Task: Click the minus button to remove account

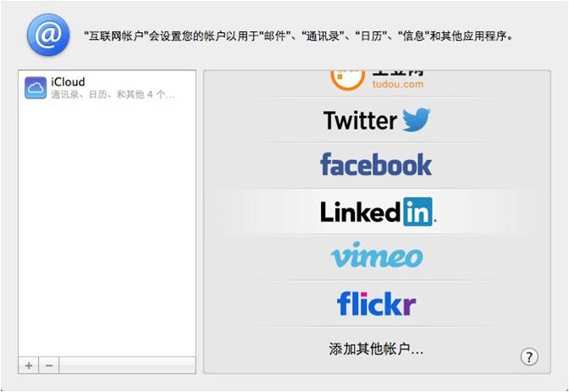Action: [49, 365]
